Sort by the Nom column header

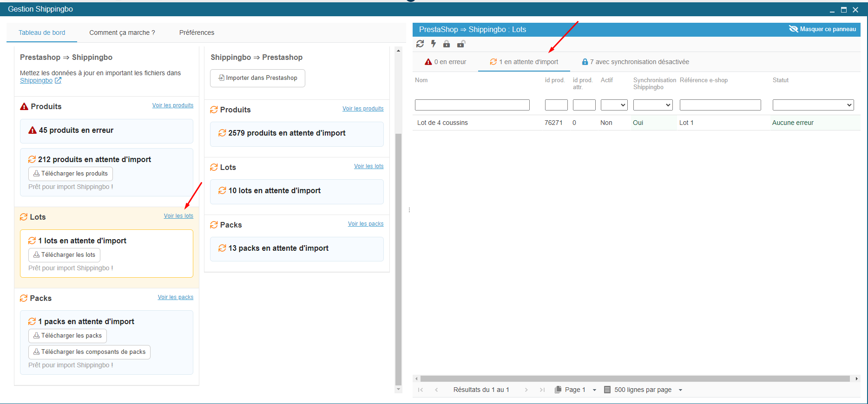click(x=421, y=80)
